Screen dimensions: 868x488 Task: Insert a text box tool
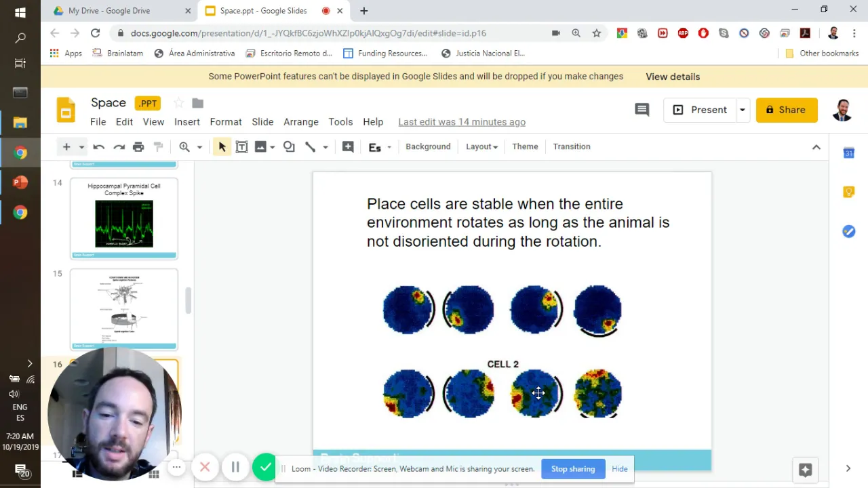pyautogui.click(x=241, y=147)
